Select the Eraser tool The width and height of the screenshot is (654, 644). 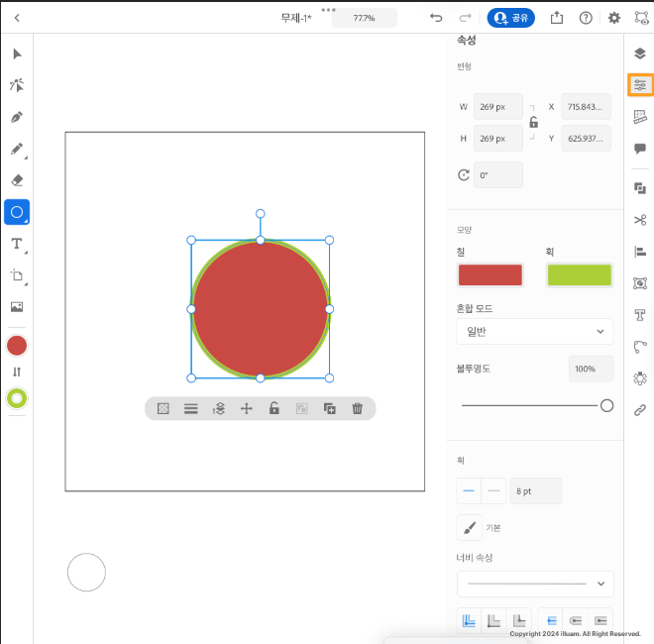pyautogui.click(x=17, y=180)
